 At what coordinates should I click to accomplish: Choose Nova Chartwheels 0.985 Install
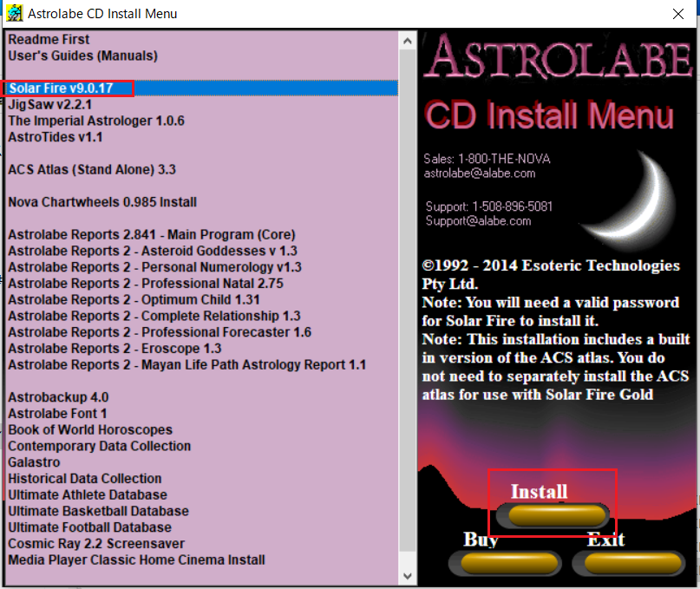[x=102, y=202]
